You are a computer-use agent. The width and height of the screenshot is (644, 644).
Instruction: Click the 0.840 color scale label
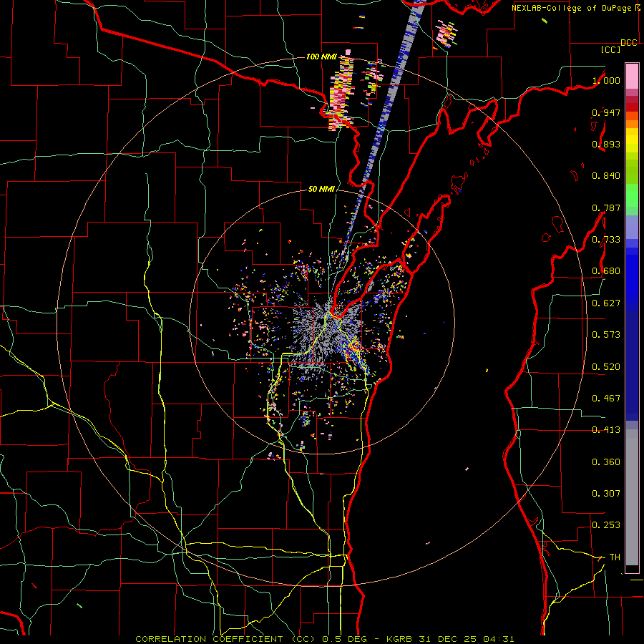pos(606,175)
